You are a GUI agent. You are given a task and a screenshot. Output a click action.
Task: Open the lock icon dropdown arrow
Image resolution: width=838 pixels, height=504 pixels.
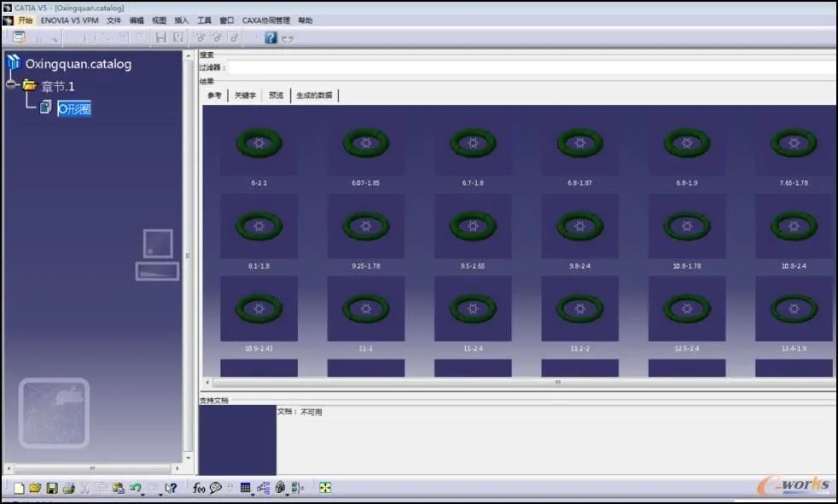click(x=287, y=495)
